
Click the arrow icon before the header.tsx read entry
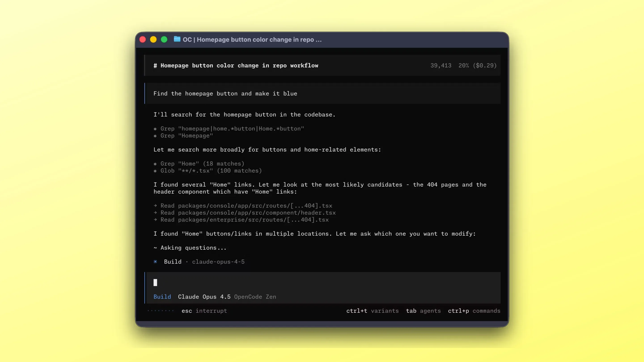point(155,213)
